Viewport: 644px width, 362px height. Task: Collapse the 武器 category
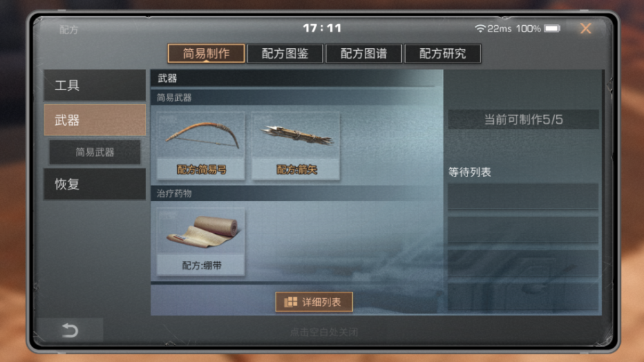tap(95, 120)
